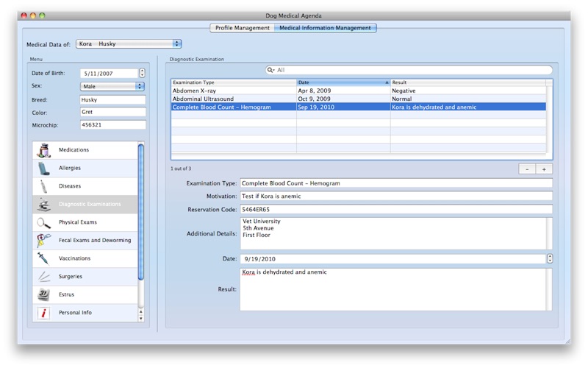Click the Microchip field 456321
Viewport: 588px width, 368px height.
click(113, 124)
